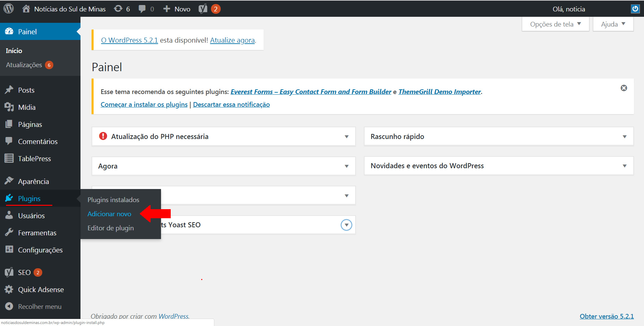The width and height of the screenshot is (644, 326).
Task: Click the orange 6 badge next to Atualizações
Action: pyautogui.click(x=49, y=65)
